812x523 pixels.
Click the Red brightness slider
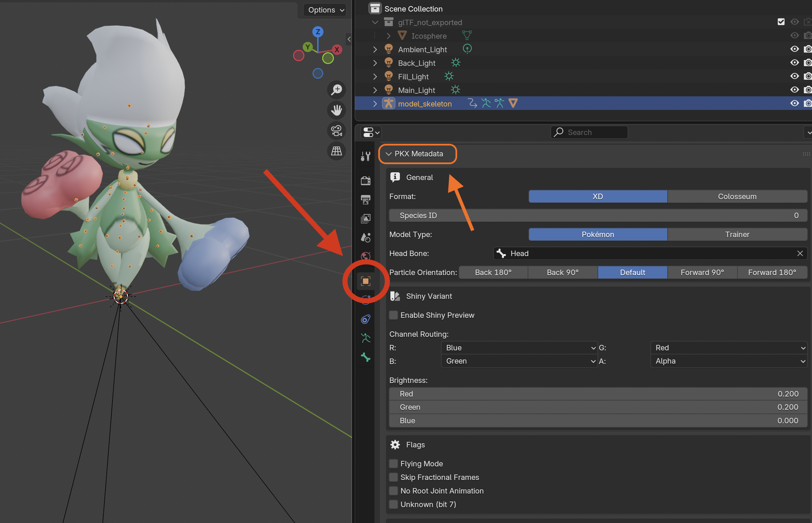pos(598,394)
